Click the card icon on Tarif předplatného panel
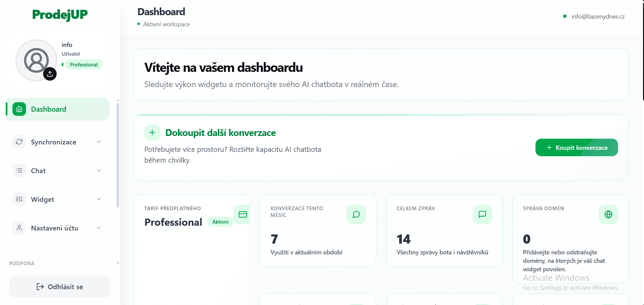 pyautogui.click(x=242, y=214)
